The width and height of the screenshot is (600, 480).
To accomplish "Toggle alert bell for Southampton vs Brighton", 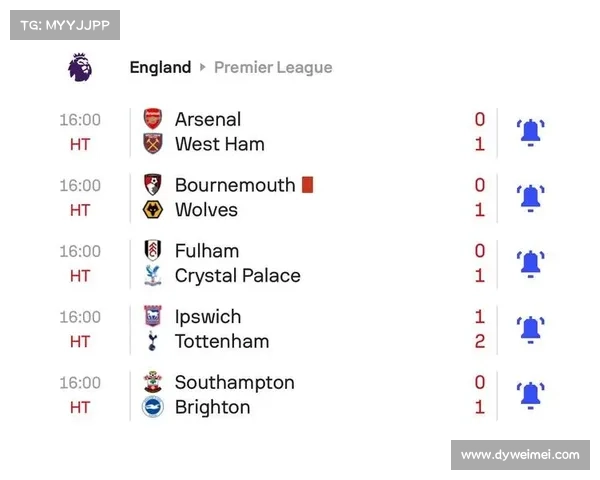I will (x=530, y=395).
